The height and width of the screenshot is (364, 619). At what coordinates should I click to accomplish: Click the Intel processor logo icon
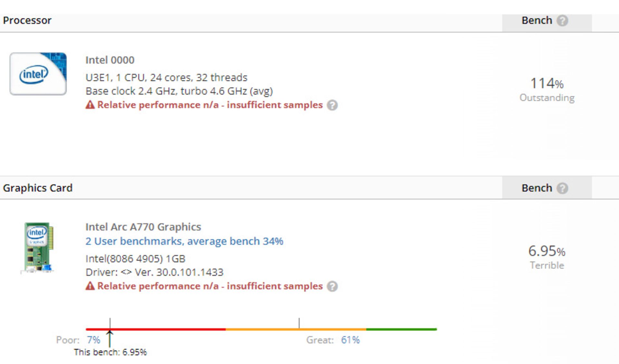point(38,74)
